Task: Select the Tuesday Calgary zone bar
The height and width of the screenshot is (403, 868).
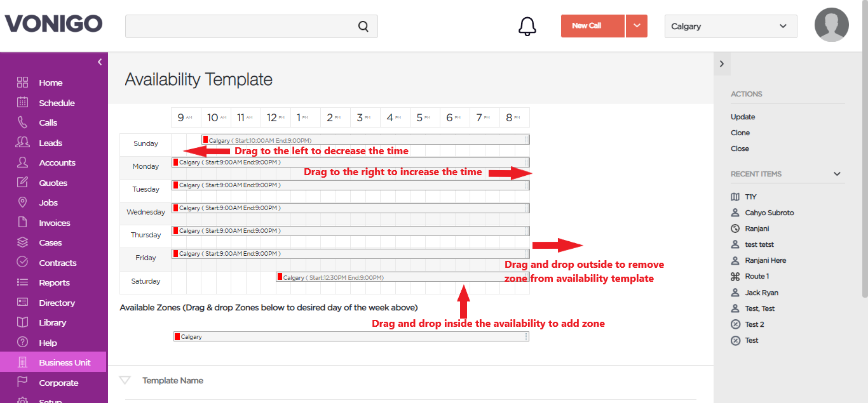Action: [x=350, y=185]
